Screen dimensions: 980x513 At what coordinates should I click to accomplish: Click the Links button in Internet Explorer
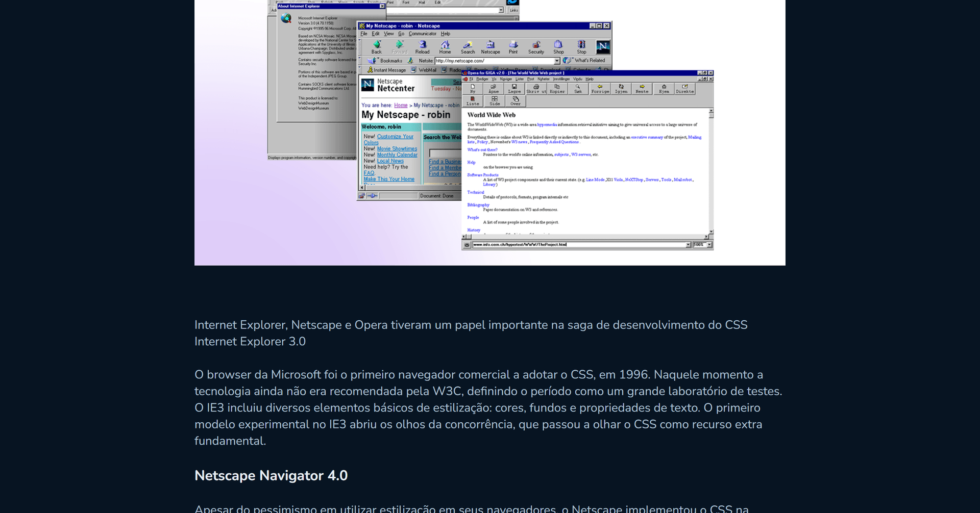514,10
